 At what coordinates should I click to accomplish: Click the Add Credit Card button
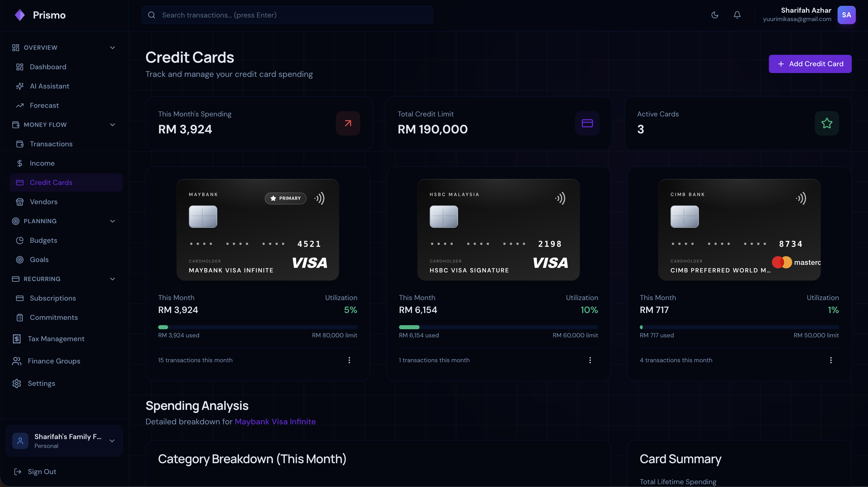810,64
